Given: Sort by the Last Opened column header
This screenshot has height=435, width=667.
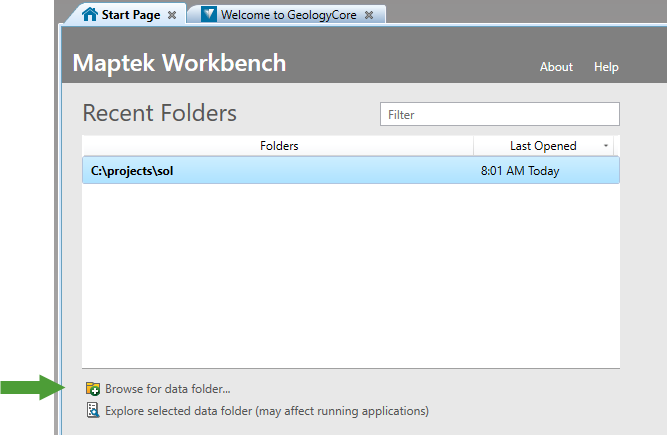Looking at the screenshot, I should click(x=543, y=146).
